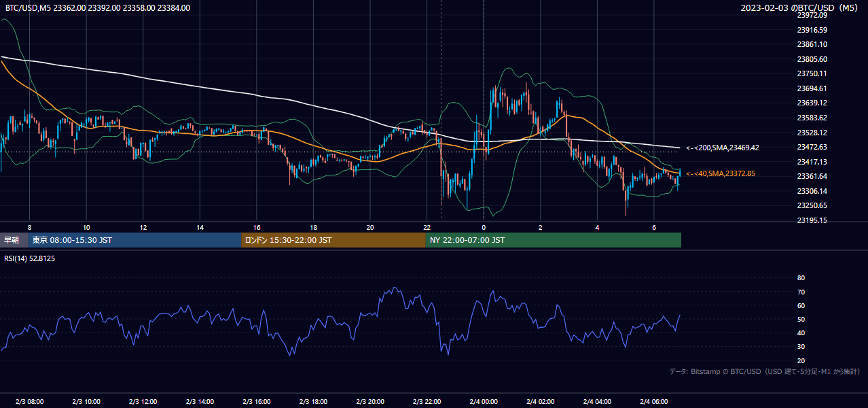Select the 早朝 session bar segment
This screenshot has width=868, height=408.
click(x=14, y=240)
